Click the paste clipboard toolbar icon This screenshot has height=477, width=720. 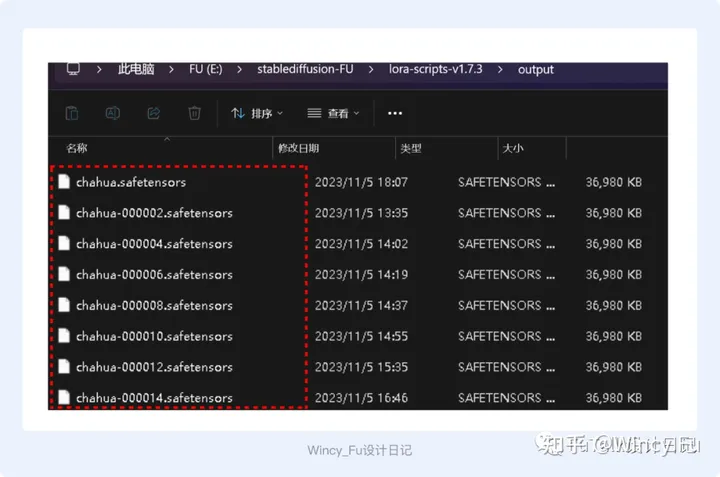click(72, 113)
